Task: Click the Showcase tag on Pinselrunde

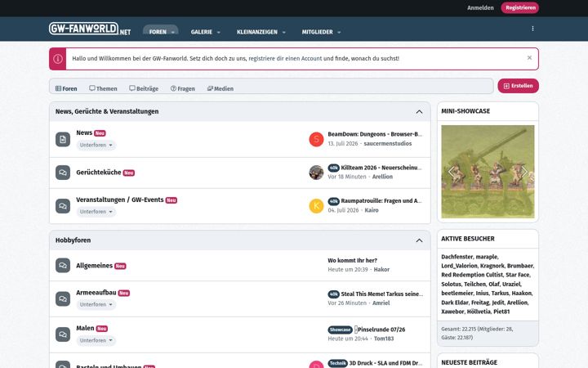Action: (340, 330)
